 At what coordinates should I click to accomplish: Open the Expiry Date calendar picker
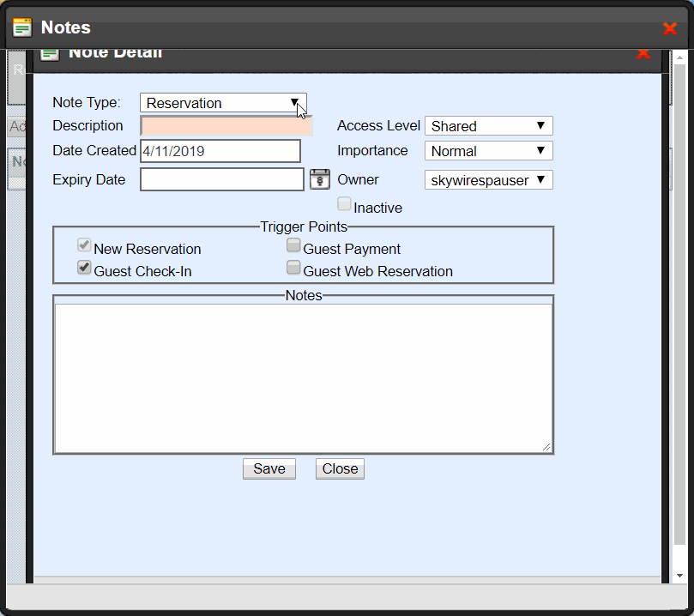click(319, 179)
